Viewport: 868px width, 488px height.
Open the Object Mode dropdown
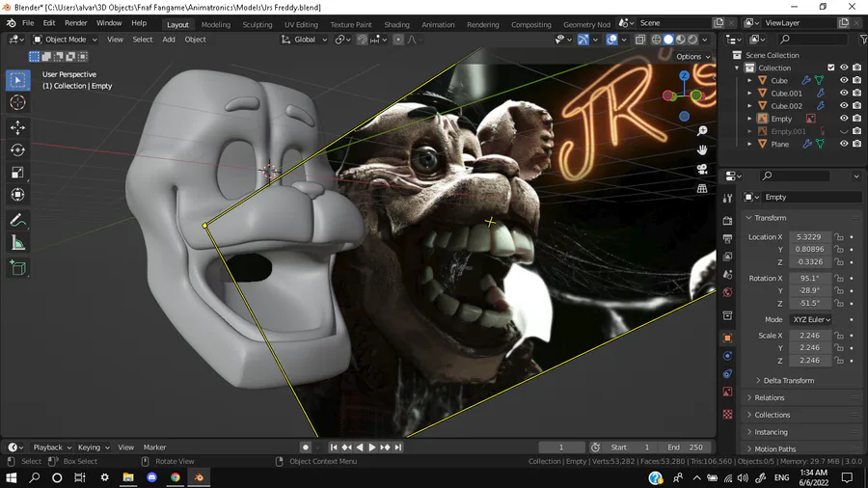[x=65, y=40]
